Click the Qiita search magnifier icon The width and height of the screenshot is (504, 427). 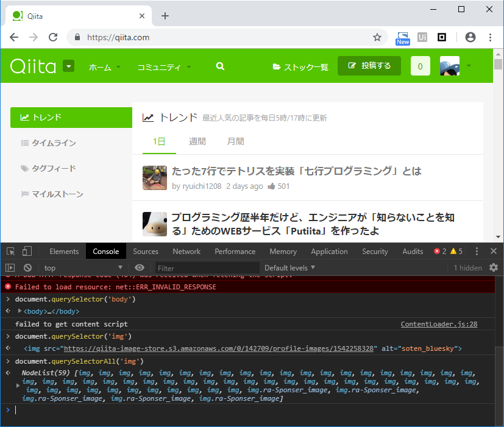pyautogui.click(x=220, y=66)
